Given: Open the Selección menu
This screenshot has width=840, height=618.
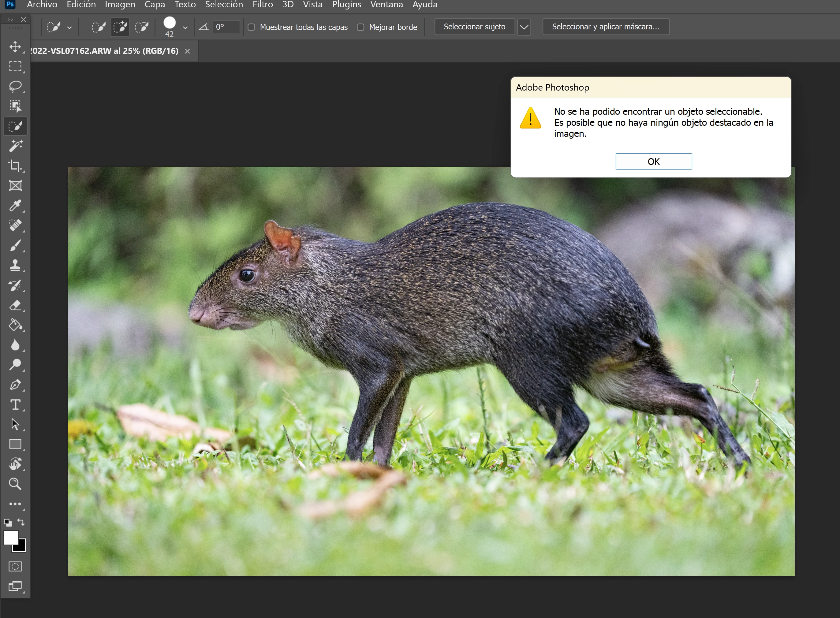Looking at the screenshot, I should click(224, 5).
